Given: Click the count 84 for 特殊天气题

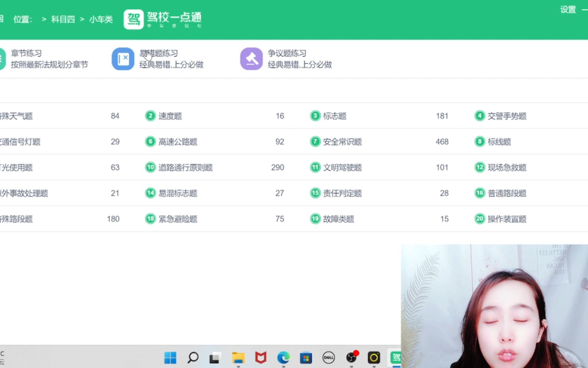Looking at the screenshot, I should [x=115, y=116].
